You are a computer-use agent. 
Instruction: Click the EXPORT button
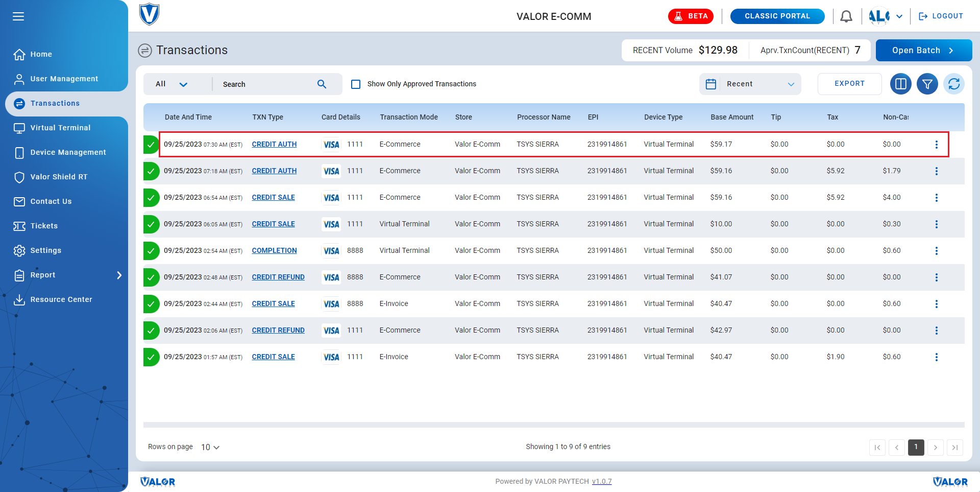coord(849,84)
